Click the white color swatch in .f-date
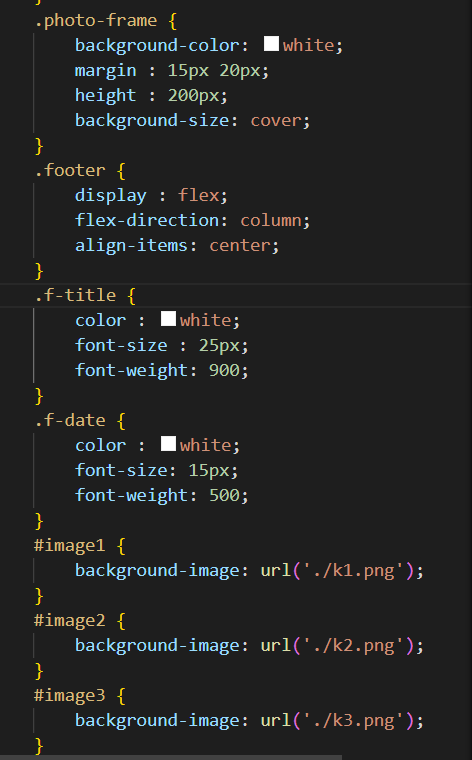The image size is (472, 760). (x=168, y=444)
